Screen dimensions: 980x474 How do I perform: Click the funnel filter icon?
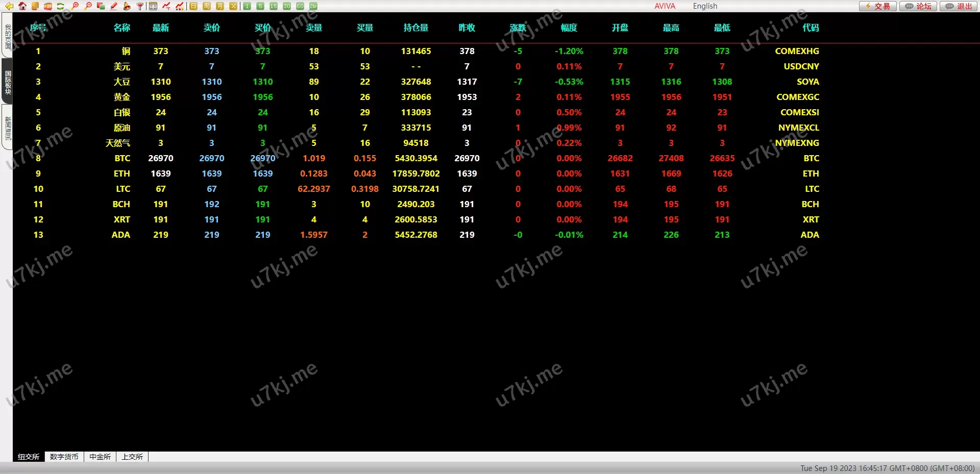coord(140,6)
